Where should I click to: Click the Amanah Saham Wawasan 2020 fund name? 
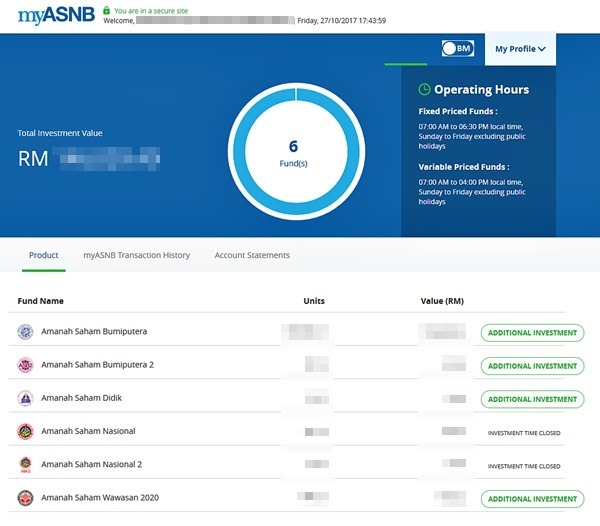(x=100, y=498)
